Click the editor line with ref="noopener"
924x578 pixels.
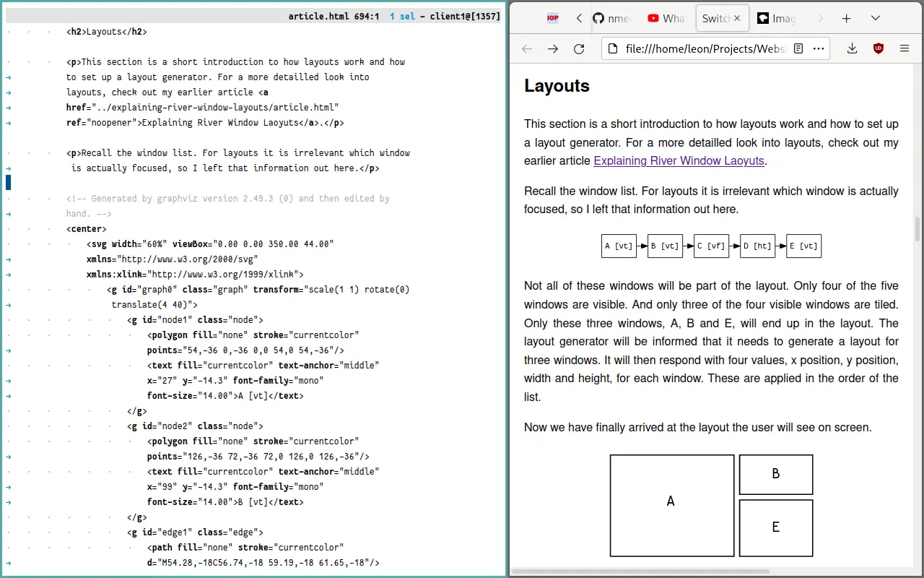[x=204, y=123]
